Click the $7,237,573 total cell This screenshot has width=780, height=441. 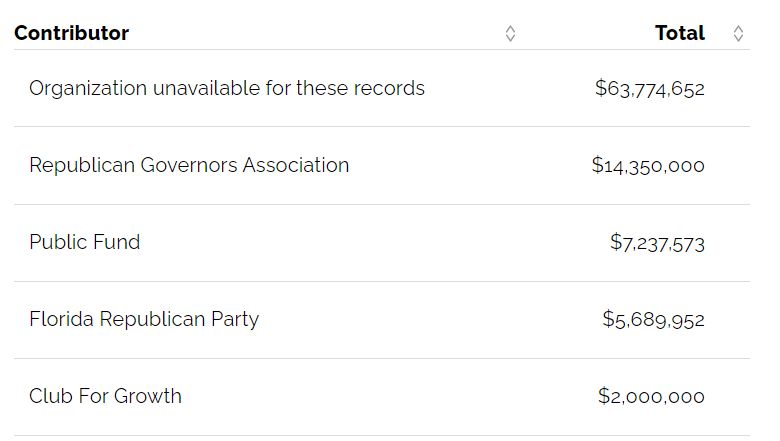pyautogui.click(x=657, y=243)
